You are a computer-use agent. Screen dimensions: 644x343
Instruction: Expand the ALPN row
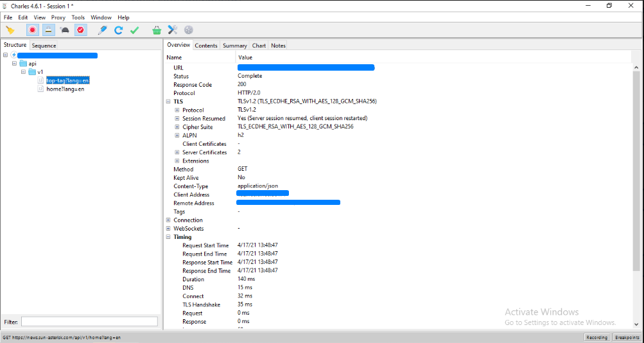(x=177, y=135)
